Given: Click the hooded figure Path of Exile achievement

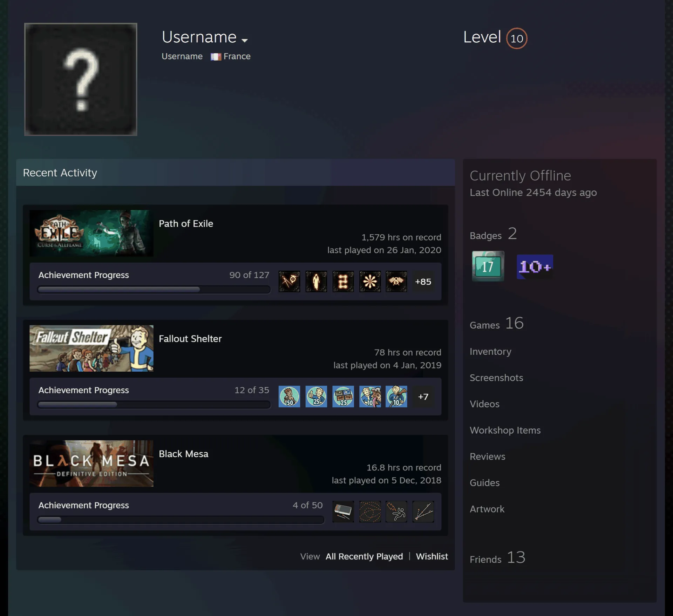Looking at the screenshot, I should 316,282.
